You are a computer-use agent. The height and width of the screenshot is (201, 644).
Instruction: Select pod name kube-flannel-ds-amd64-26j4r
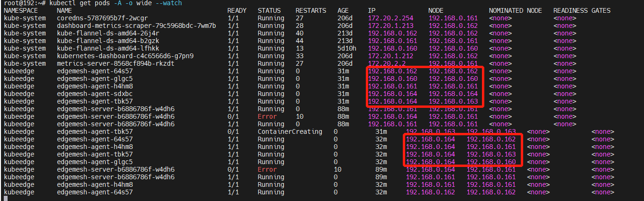click(x=108, y=33)
